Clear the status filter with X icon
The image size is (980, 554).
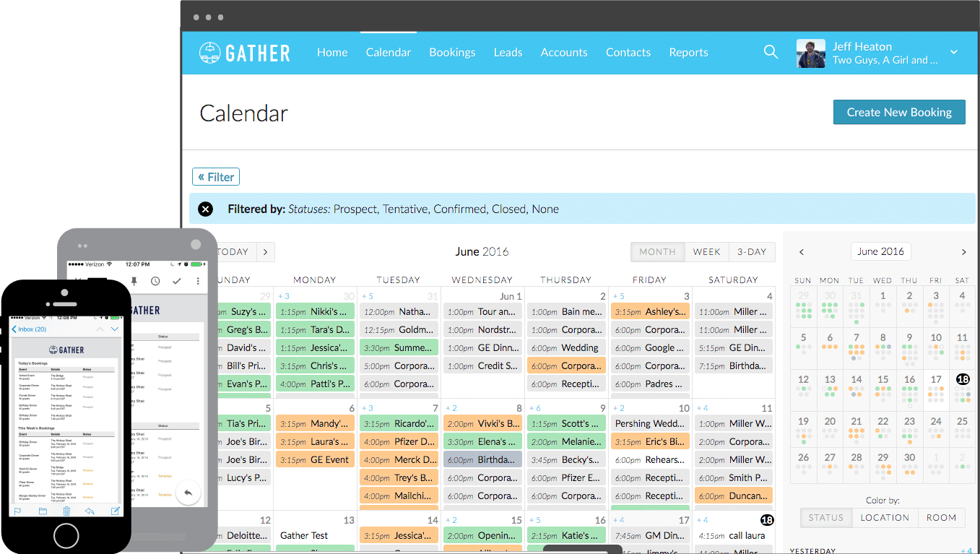pyautogui.click(x=206, y=209)
